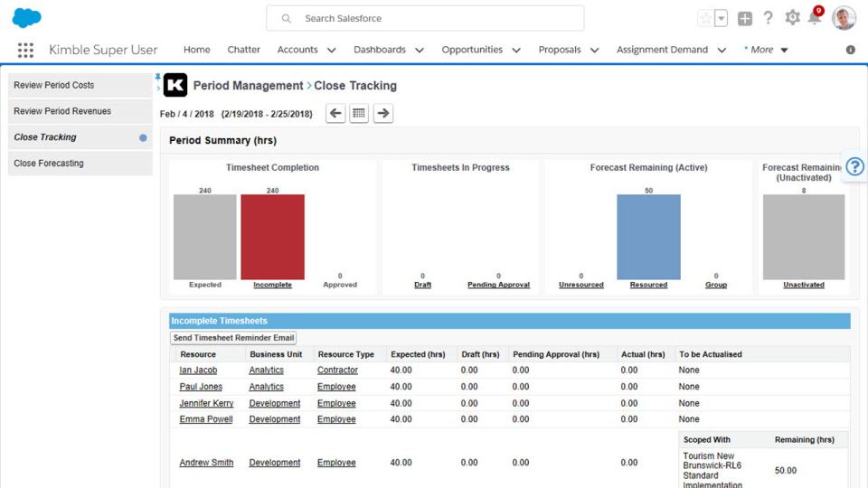This screenshot has height=488, width=868.
Task: Open the help question mark icon in header
Action: pos(768,18)
